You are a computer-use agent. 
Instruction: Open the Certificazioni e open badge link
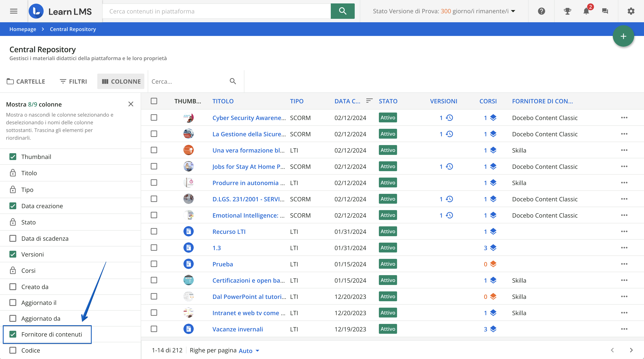point(248,280)
